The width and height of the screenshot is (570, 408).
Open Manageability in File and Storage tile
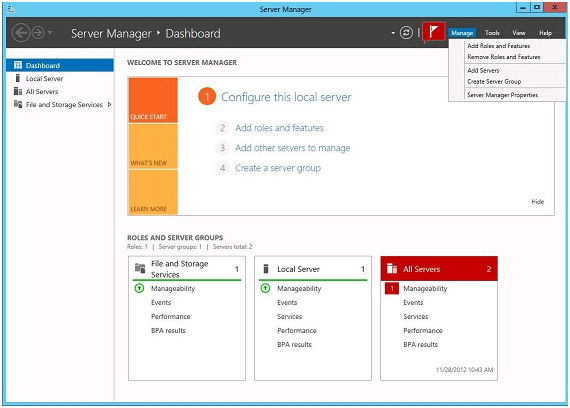tap(173, 289)
